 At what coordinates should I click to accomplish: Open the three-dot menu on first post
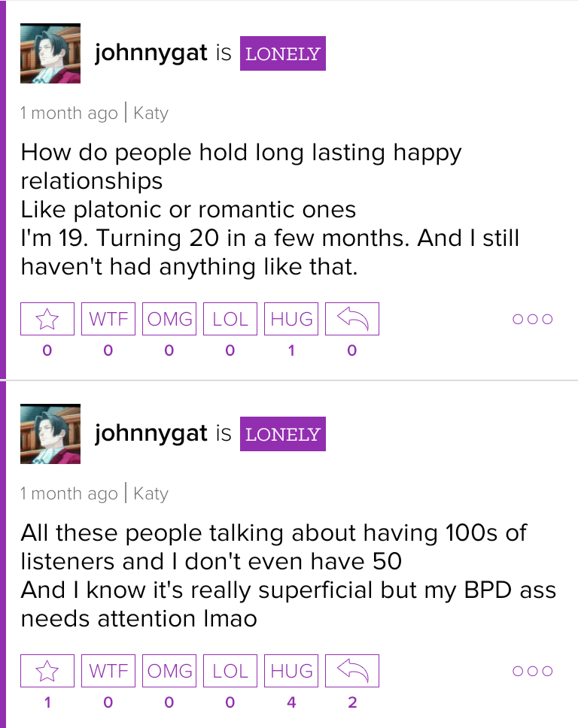(532, 319)
